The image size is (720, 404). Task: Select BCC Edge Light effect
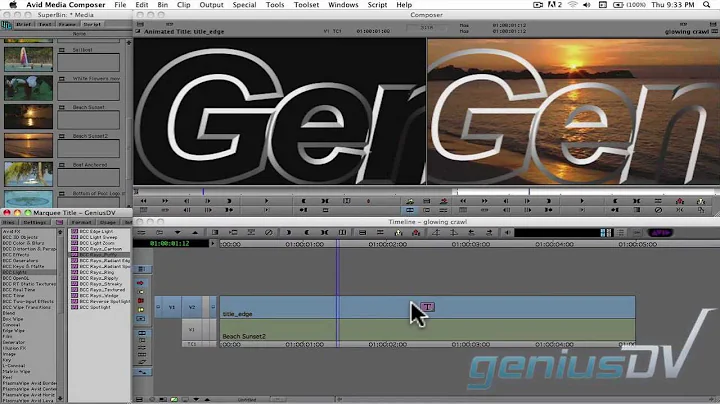pyautogui.click(x=96, y=231)
